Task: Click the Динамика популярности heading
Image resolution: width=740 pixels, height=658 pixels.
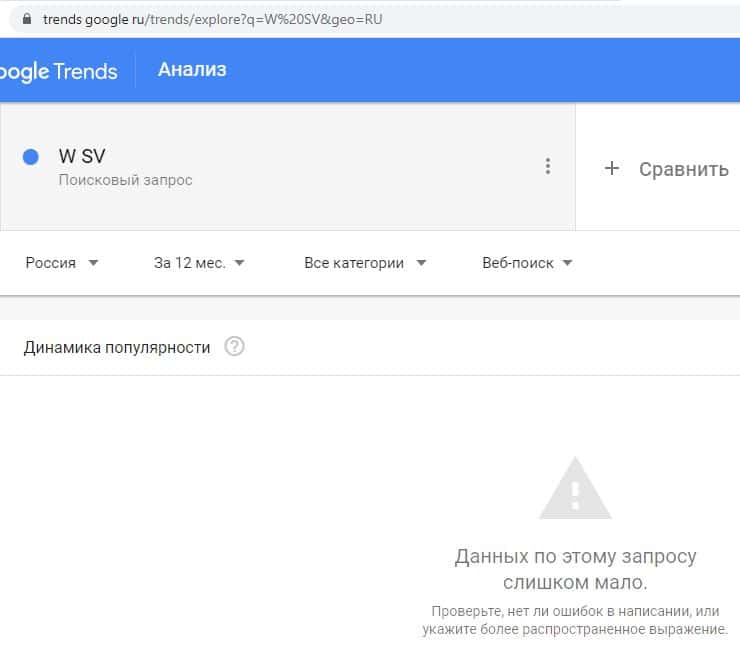Action: pos(116,347)
